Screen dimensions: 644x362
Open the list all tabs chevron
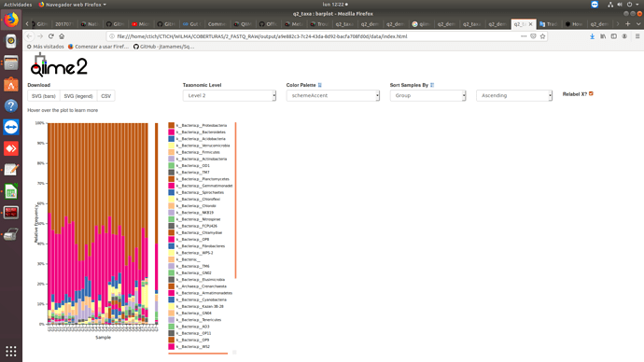click(x=637, y=24)
